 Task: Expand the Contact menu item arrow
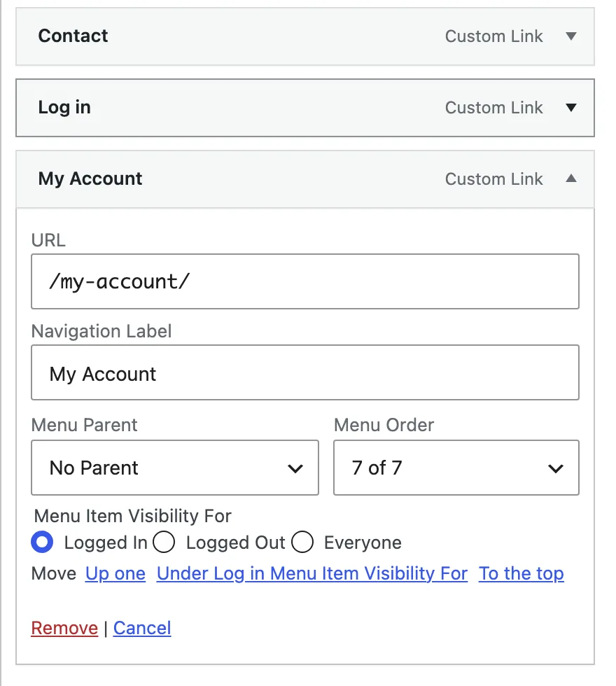pos(571,36)
